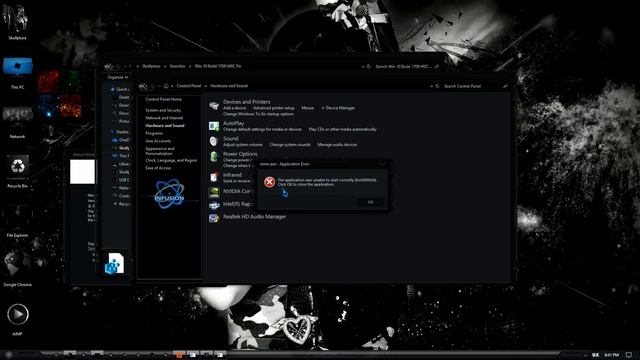
Task: Click OK in Application Error dialog
Action: [x=370, y=202]
